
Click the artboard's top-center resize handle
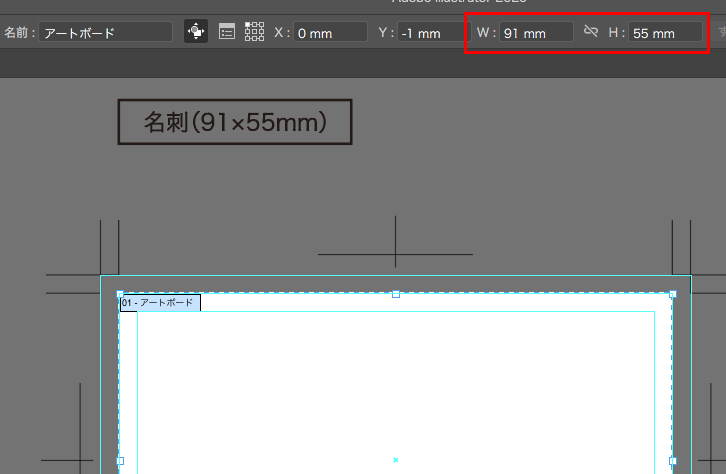click(396, 294)
